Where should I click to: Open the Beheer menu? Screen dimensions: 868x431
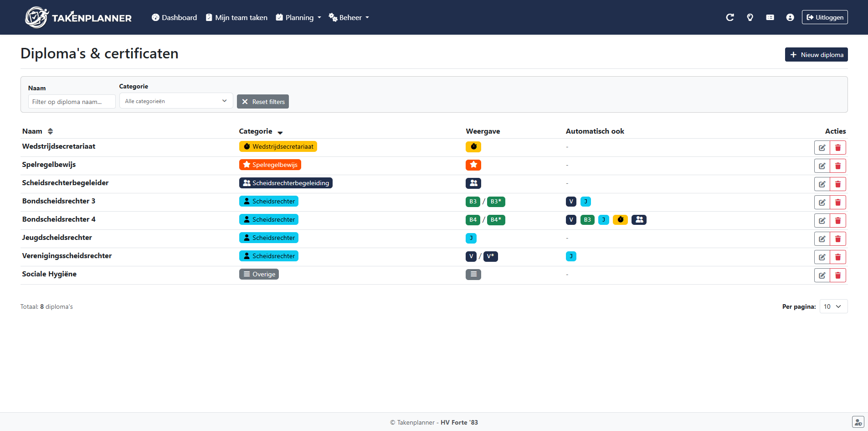349,18
